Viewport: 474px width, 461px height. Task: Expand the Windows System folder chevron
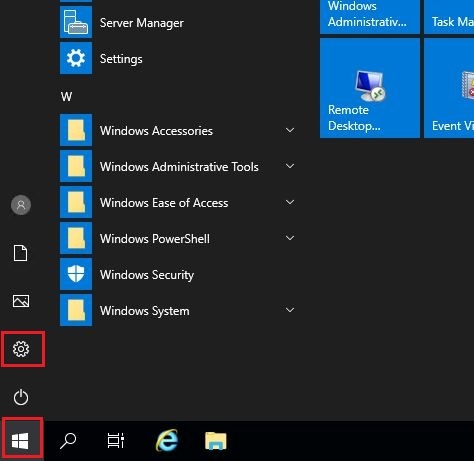pyautogui.click(x=290, y=310)
